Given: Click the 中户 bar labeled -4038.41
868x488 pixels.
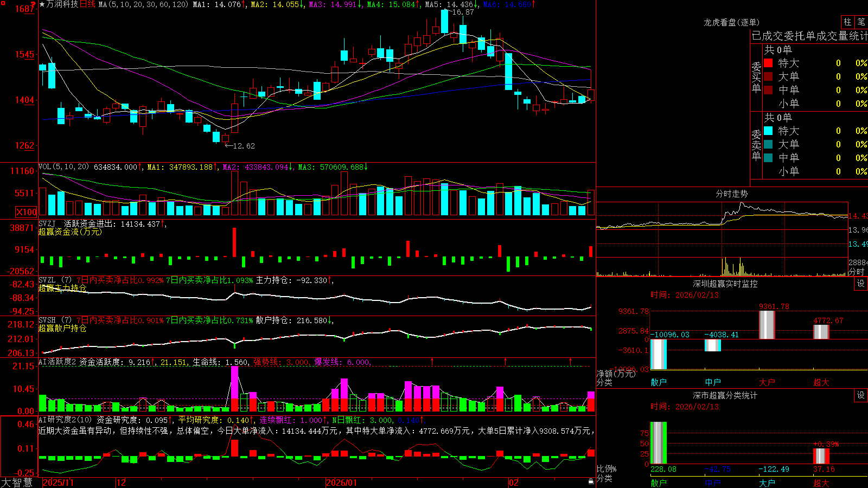Looking at the screenshot, I should (713, 345).
